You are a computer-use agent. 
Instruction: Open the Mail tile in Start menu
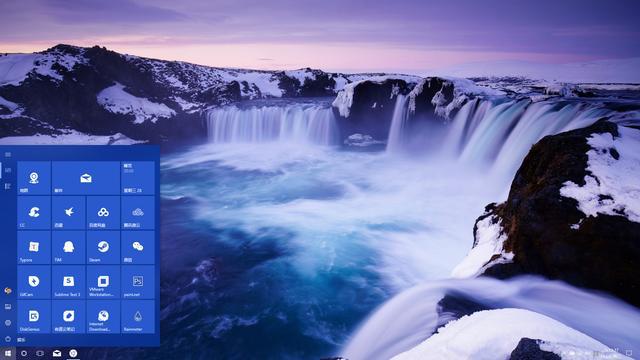click(86, 178)
